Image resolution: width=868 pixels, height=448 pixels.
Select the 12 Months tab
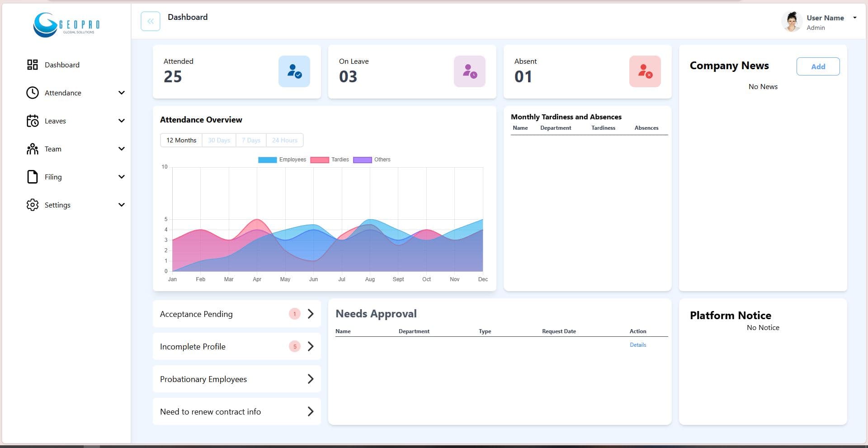(181, 140)
